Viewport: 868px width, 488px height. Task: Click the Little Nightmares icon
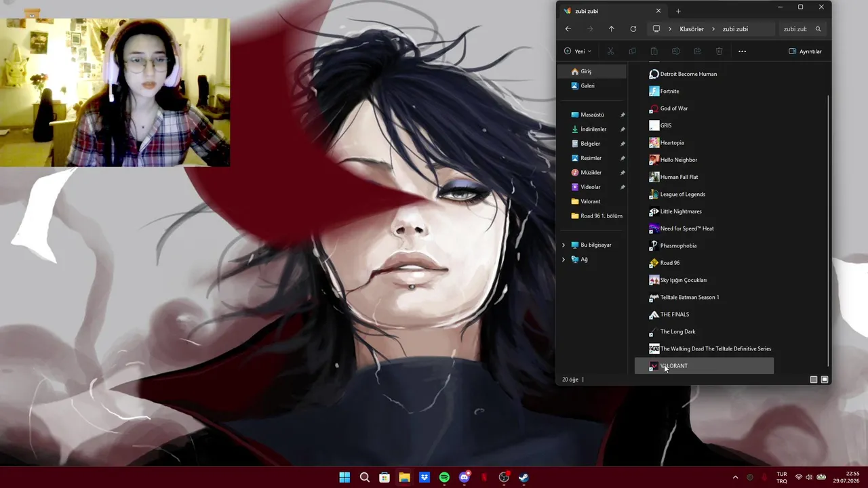tap(654, 211)
